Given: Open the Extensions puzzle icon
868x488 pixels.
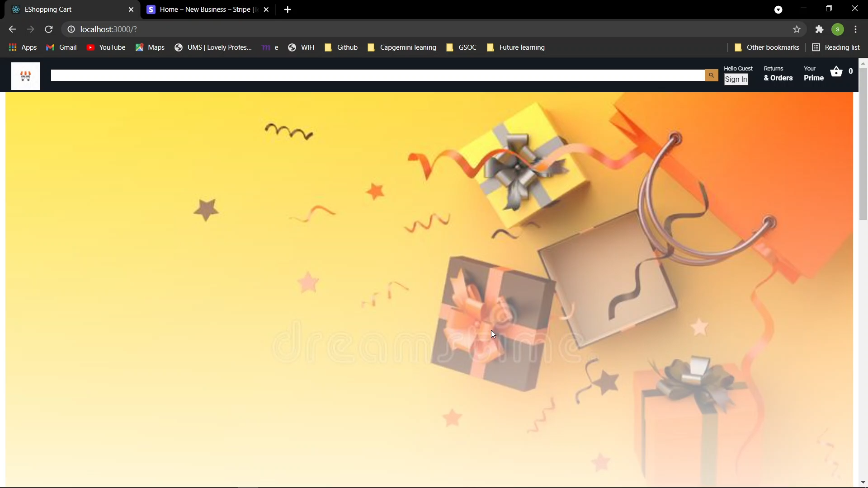Looking at the screenshot, I should click(x=819, y=29).
